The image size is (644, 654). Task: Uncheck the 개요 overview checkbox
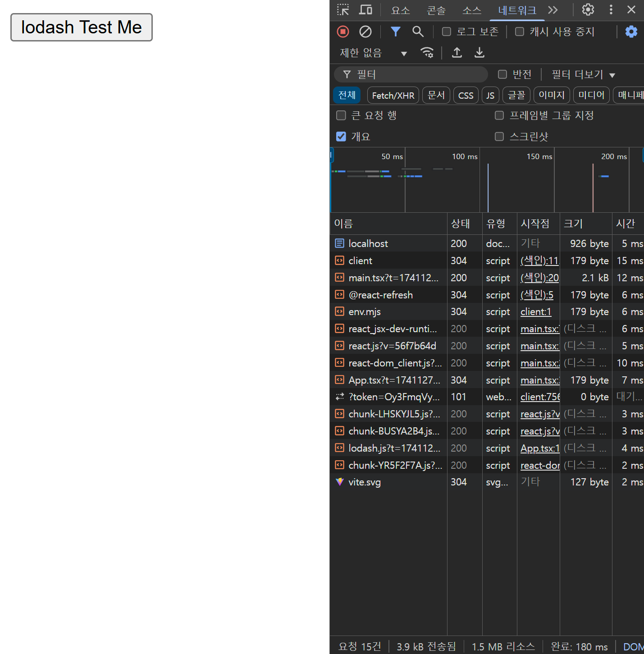pyautogui.click(x=341, y=137)
